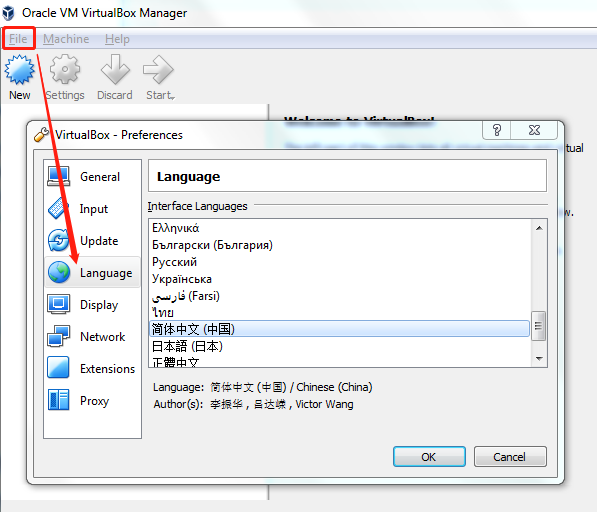Select the Display screen icon
Screen dimensions: 597x512
(59, 304)
